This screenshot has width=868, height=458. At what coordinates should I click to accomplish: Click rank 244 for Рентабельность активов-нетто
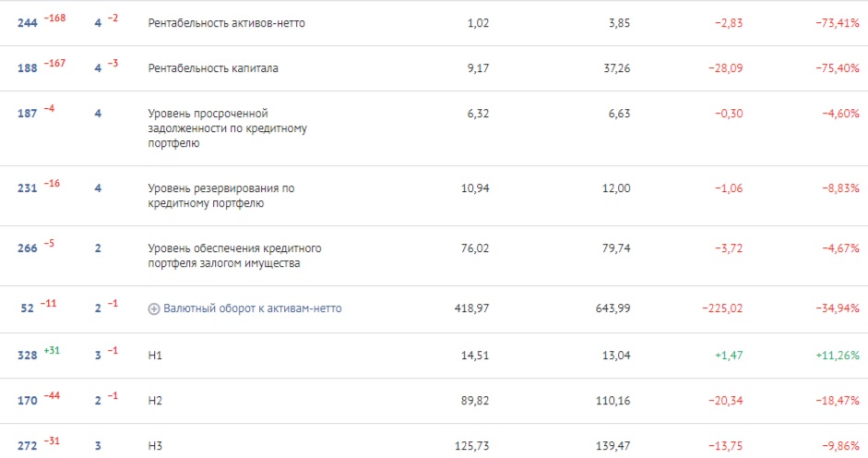(28, 23)
